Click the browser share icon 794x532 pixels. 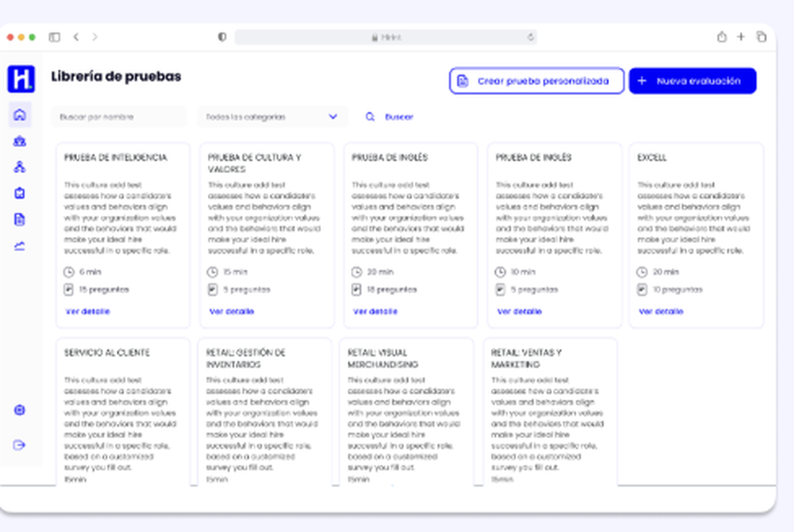(722, 37)
